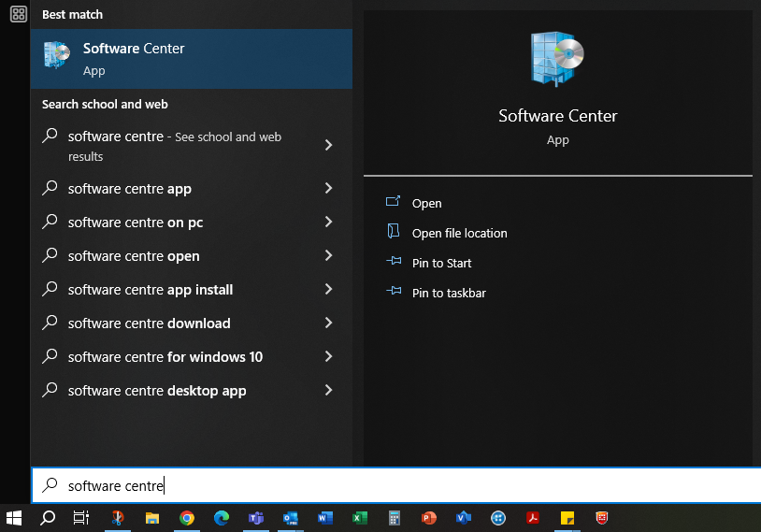Click the Apps filter icon at top left
Viewport: 761px width, 532px height.
19,14
